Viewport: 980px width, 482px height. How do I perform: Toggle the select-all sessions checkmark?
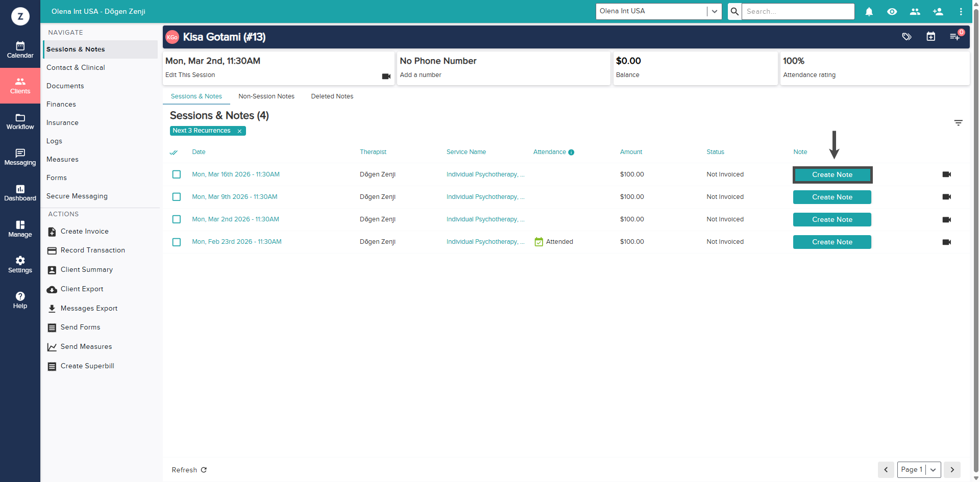174,152
